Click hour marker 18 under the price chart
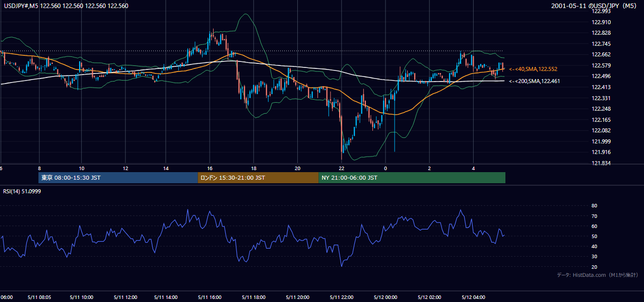This screenshot has width=644, height=302. pos(253,168)
